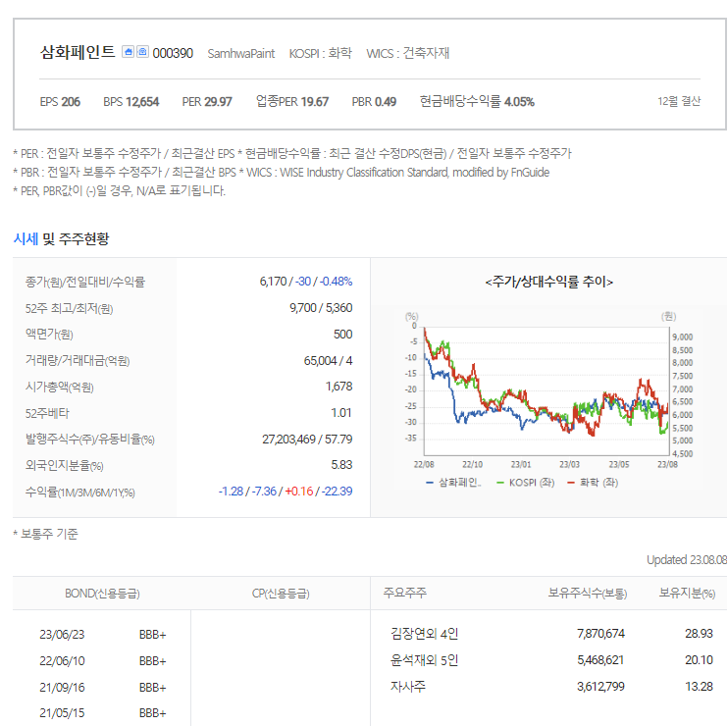728x726 pixels.
Task: Click the 52주 최고/최저(원) row label
Action: [x=70, y=308]
